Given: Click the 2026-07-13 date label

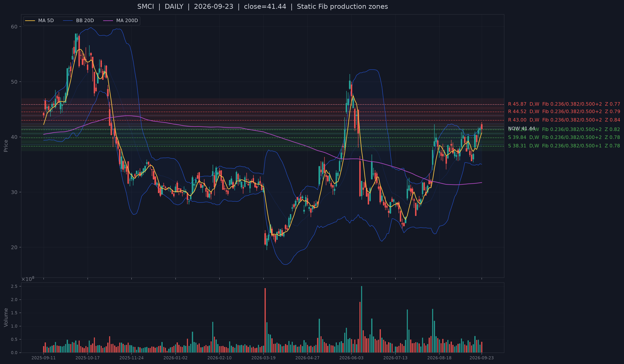Looking at the screenshot, I should [395, 358].
